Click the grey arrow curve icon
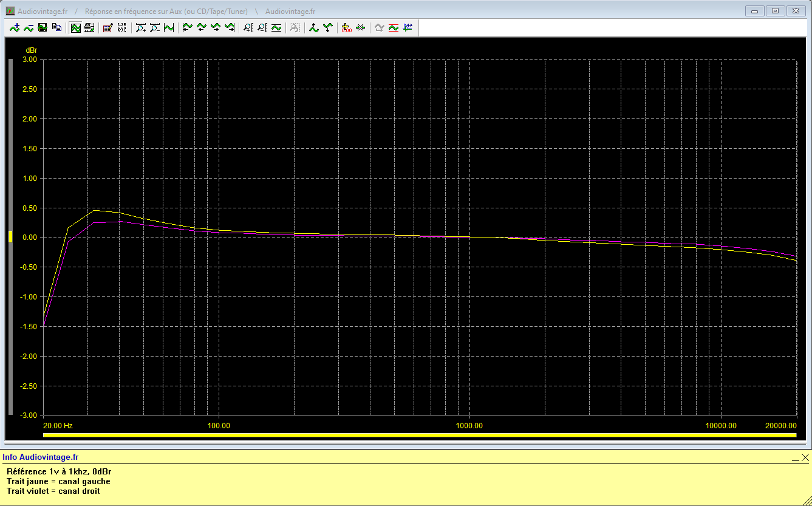The image size is (812, 506). 380,27
